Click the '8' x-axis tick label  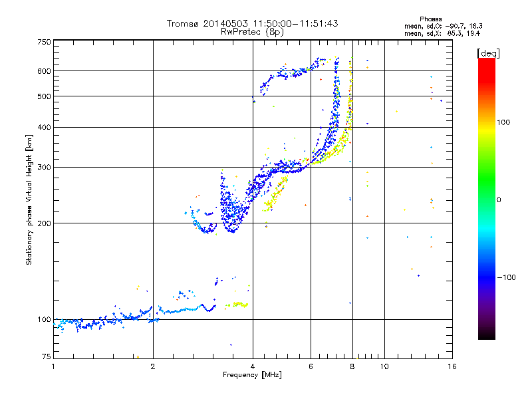coord(352,366)
